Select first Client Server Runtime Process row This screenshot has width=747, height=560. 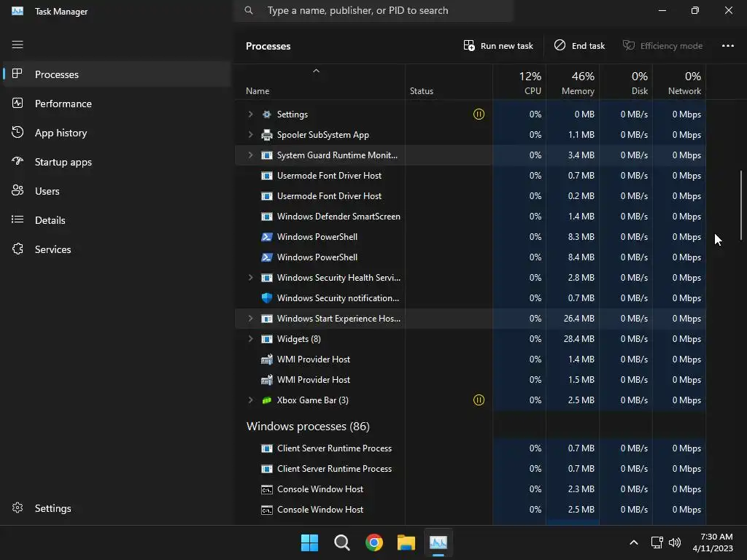[471, 448]
